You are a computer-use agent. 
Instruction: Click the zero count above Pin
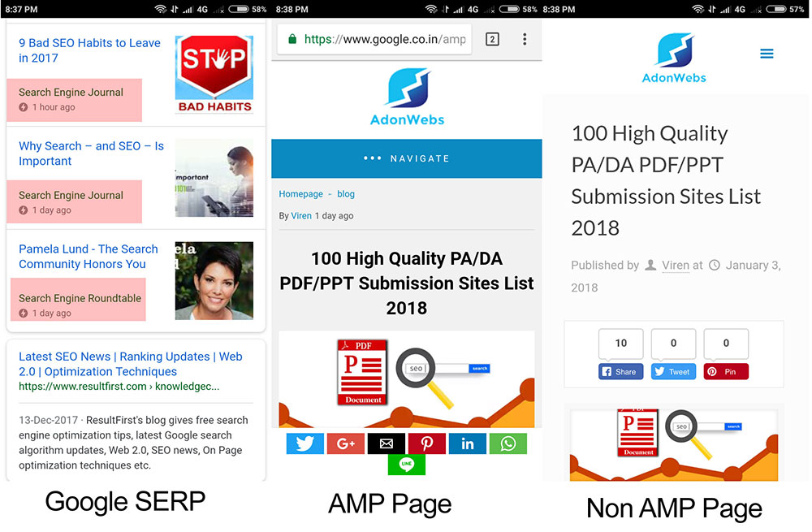click(x=725, y=343)
